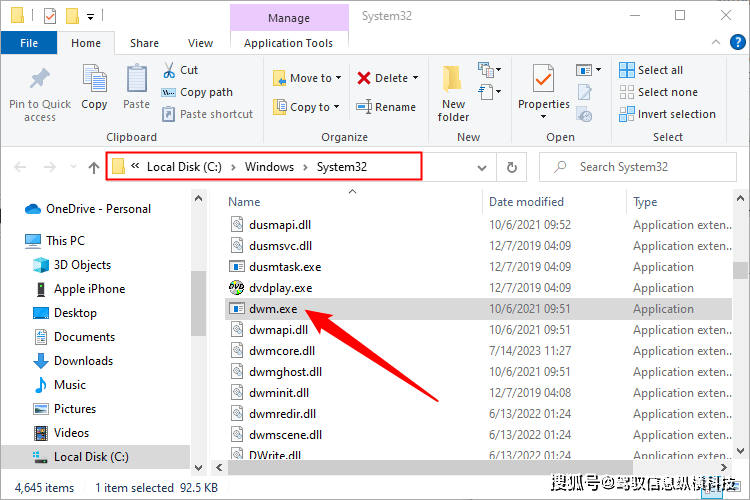Refresh the System32 folder
The width and height of the screenshot is (750, 500).
click(511, 167)
